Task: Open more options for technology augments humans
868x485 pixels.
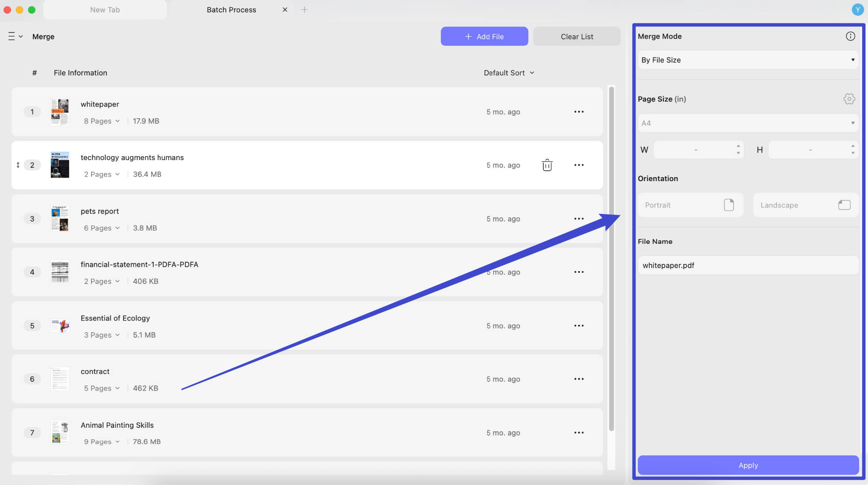Action: point(579,165)
